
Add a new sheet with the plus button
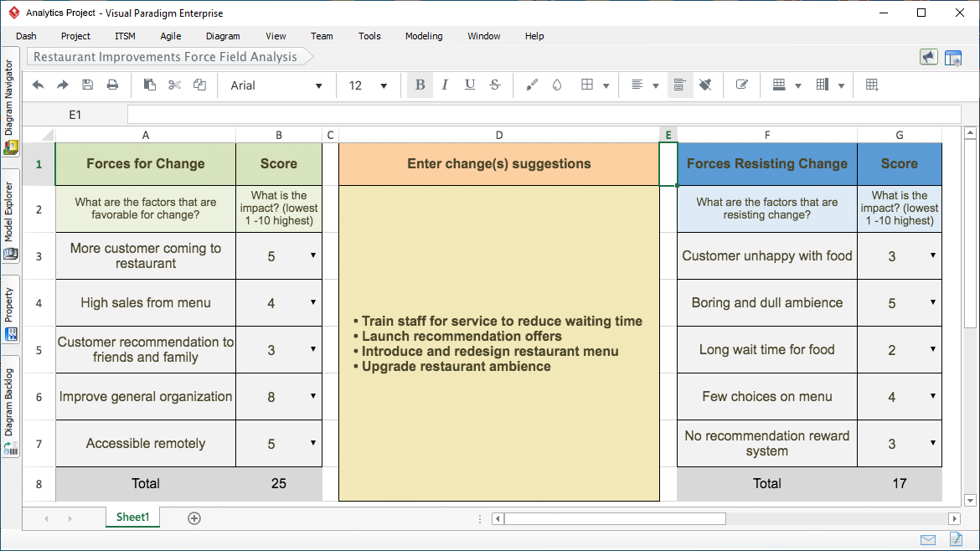point(194,518)
